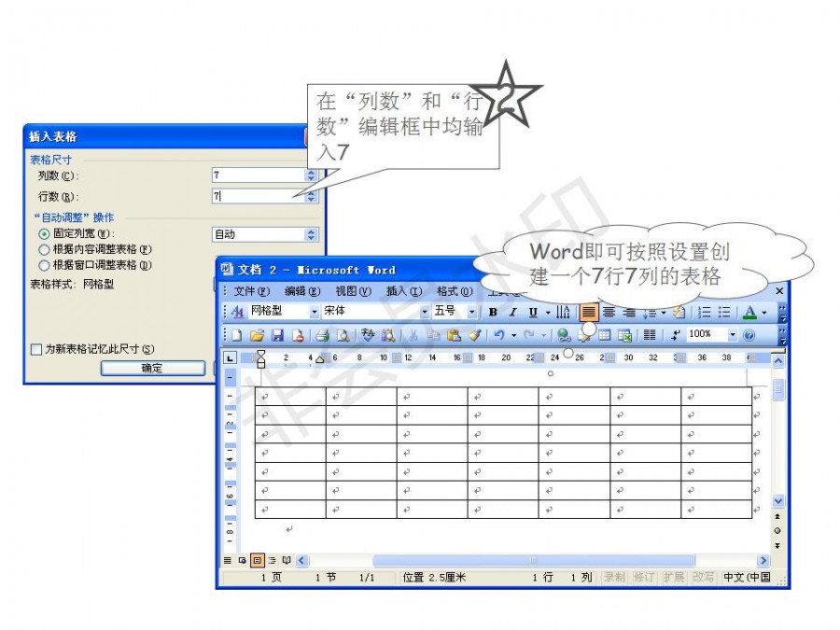Click the Undo arrow icon
The width and height of the screenshot is (840, 630).
click(x=500, y=335)
